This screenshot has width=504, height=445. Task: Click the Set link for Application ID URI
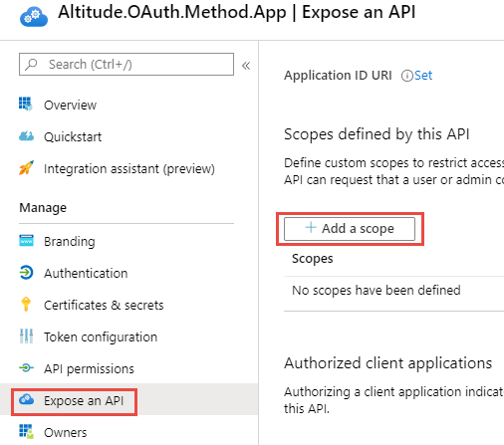point(423,76)
